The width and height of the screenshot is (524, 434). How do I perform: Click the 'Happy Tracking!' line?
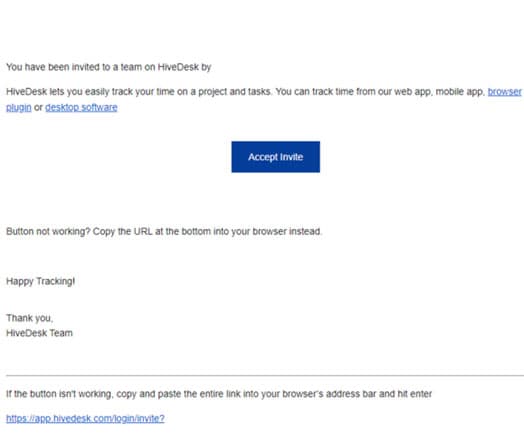point(40,281)
